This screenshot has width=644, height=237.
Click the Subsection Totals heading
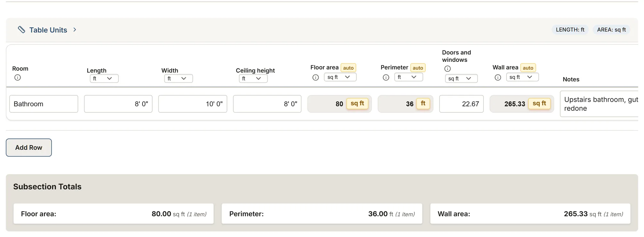click(x=47, y=186)
